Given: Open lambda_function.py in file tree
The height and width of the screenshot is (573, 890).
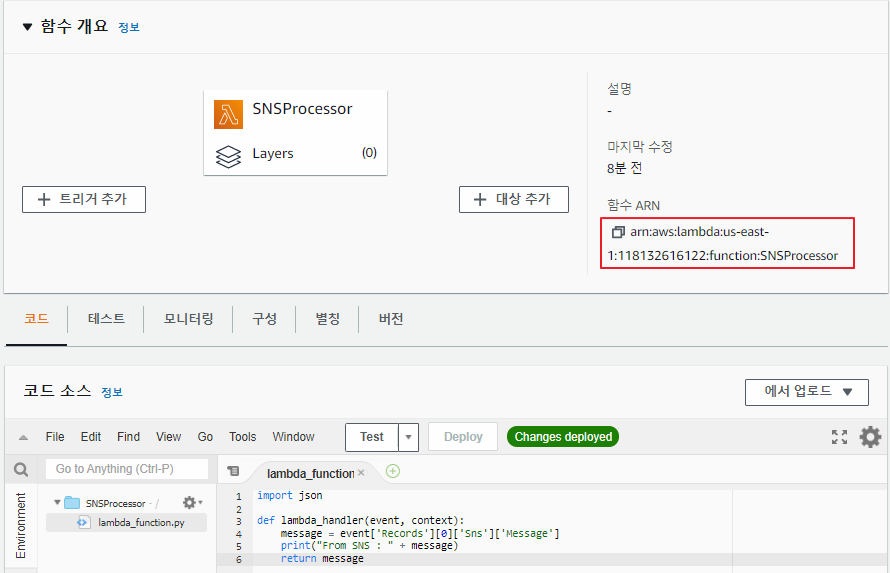Looking at the screenshot, I should (x=141, y=523).
